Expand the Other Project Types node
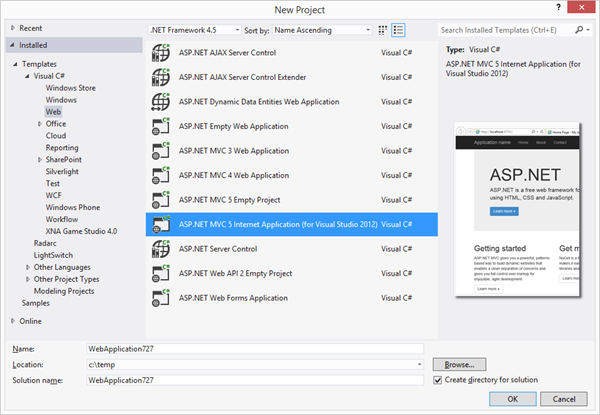The height and width of the screenshot is (415, 600). tap(28, 279)
